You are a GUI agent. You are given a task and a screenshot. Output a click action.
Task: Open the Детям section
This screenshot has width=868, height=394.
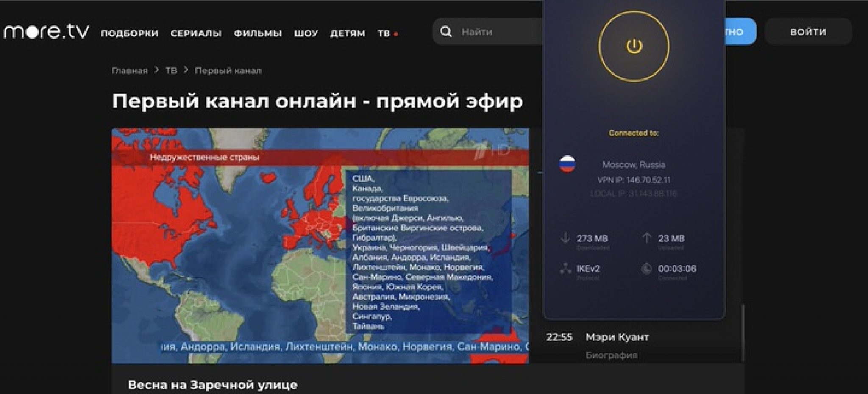[x=348, y=33]
